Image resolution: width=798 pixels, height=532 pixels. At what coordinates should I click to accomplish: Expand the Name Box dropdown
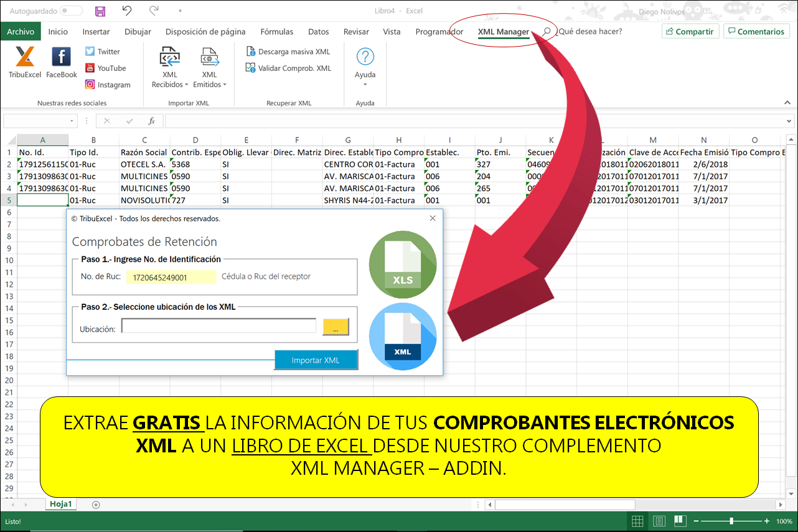pyautogui.click(x=72, y=121)
